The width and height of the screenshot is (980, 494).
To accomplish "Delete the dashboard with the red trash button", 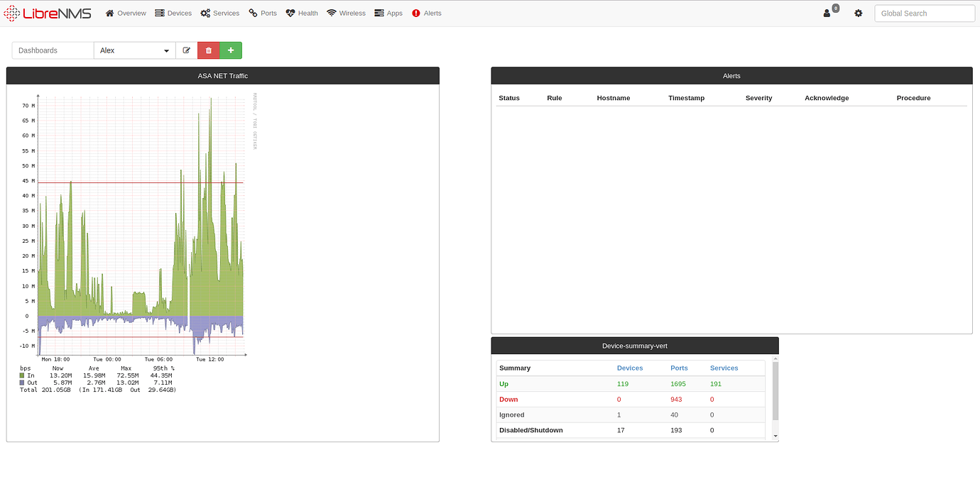I will 208,50.
